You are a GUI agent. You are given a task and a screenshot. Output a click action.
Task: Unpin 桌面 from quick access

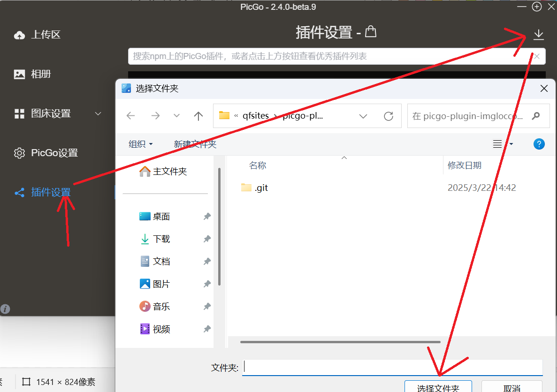point(206,216)
